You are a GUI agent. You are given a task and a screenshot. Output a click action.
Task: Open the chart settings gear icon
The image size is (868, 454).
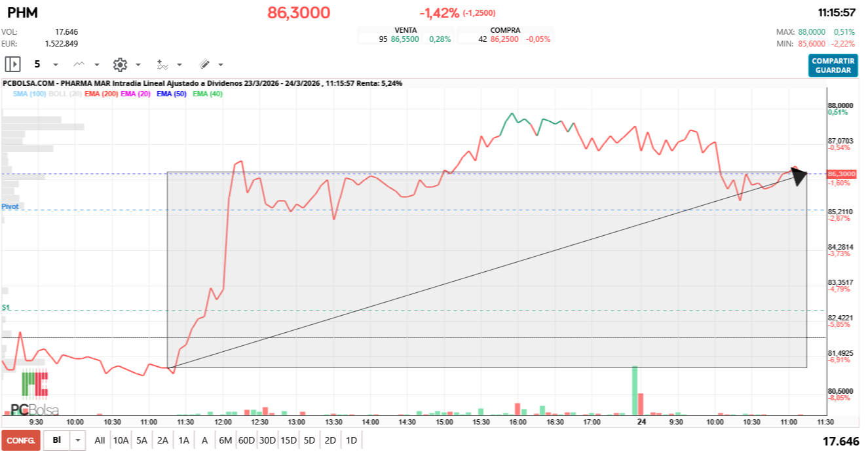[119, 64]
